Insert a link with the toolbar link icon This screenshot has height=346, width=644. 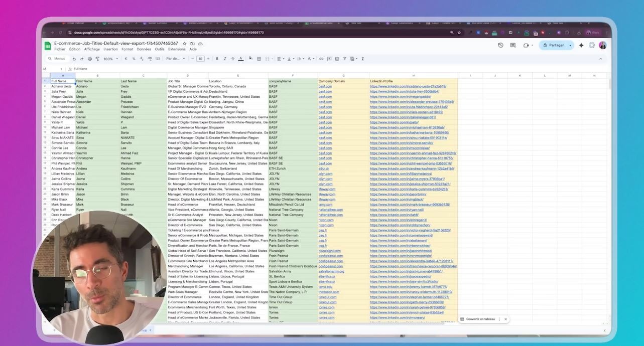(x=321, y=59)
